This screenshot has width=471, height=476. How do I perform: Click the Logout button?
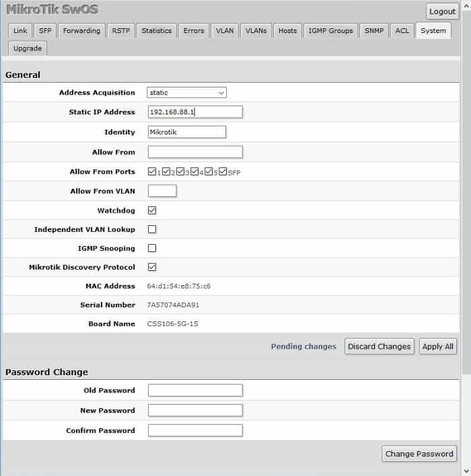point(442,11)
